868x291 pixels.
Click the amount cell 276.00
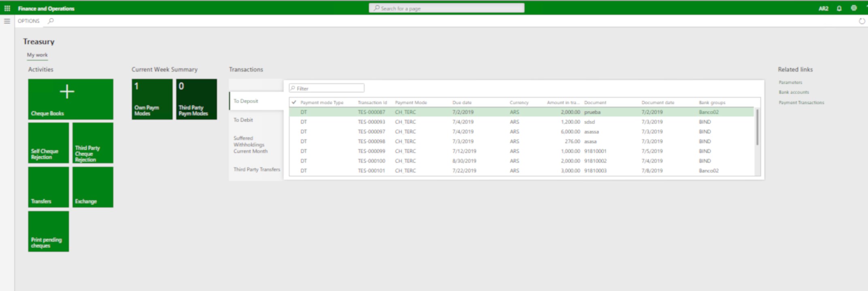coord(572,141)
